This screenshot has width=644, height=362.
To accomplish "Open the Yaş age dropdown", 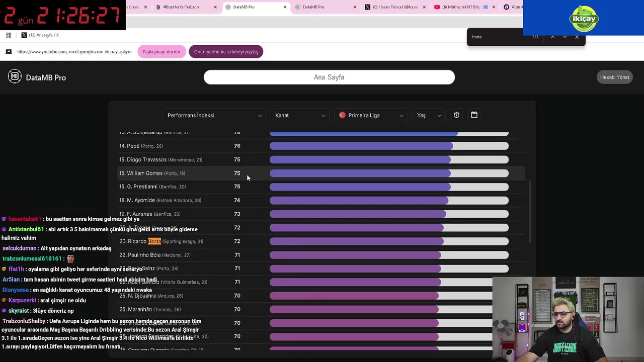I will pos(429,115).
